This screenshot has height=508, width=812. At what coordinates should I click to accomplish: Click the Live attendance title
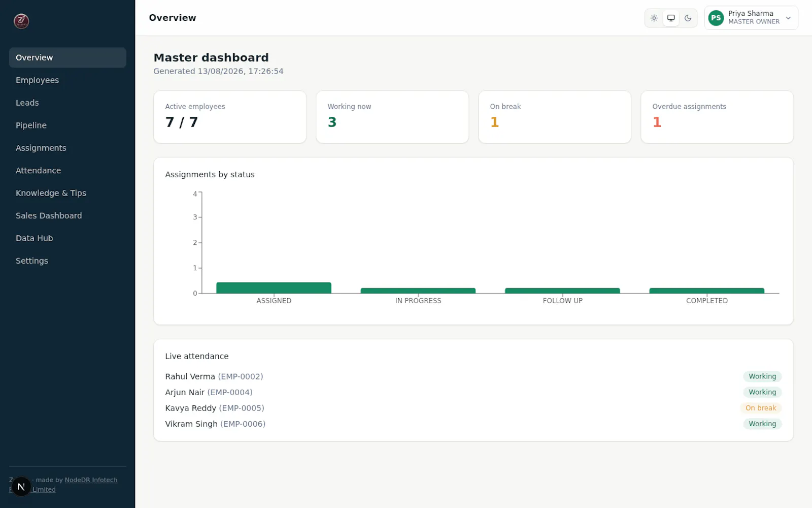[197, 356]
